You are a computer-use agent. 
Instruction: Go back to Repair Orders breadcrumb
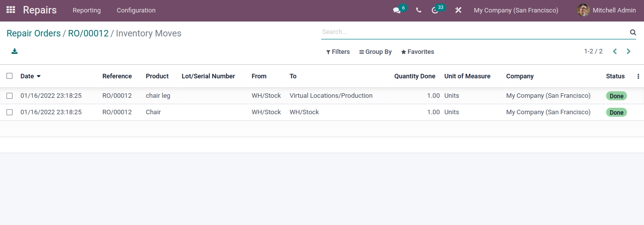coord(33,33)
